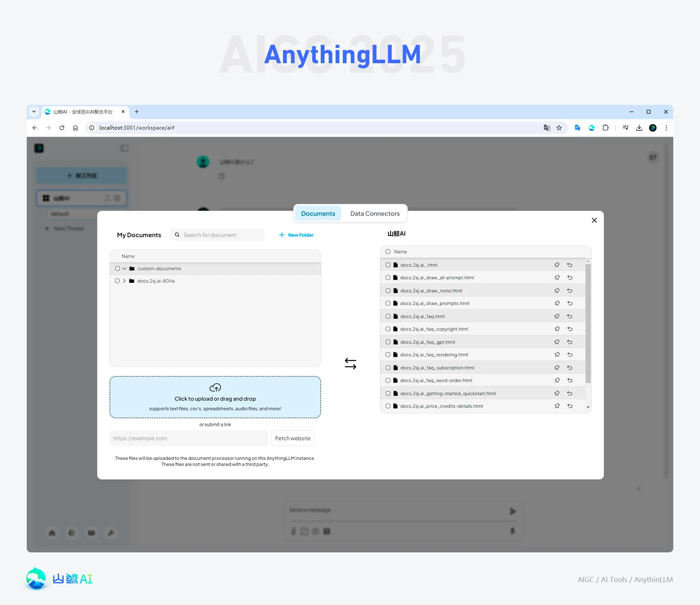The width and height of the screenshot is (700, 605).
Task: Pin docs.2sj.ai_draw_prompts.html
Action: 557,303
